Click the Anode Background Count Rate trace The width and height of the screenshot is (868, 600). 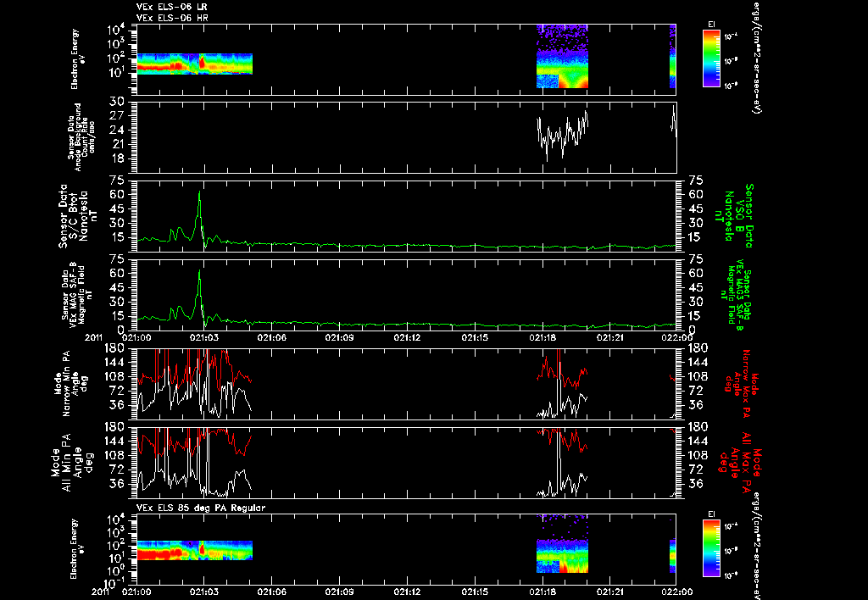(563, 135)
